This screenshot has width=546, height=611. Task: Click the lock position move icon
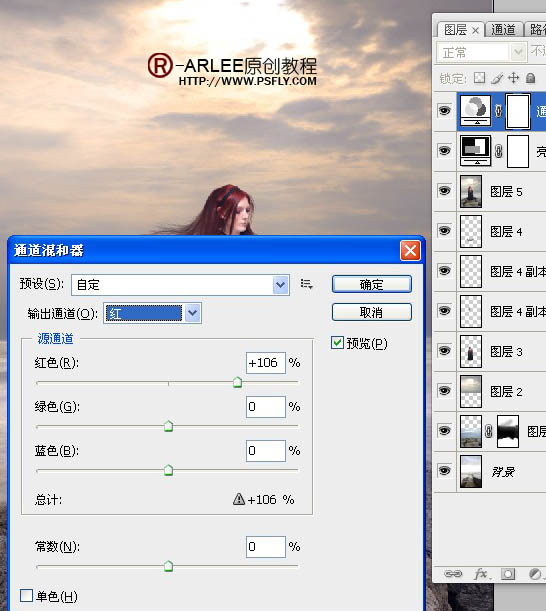pyautogui.click(x=514, y=78)
